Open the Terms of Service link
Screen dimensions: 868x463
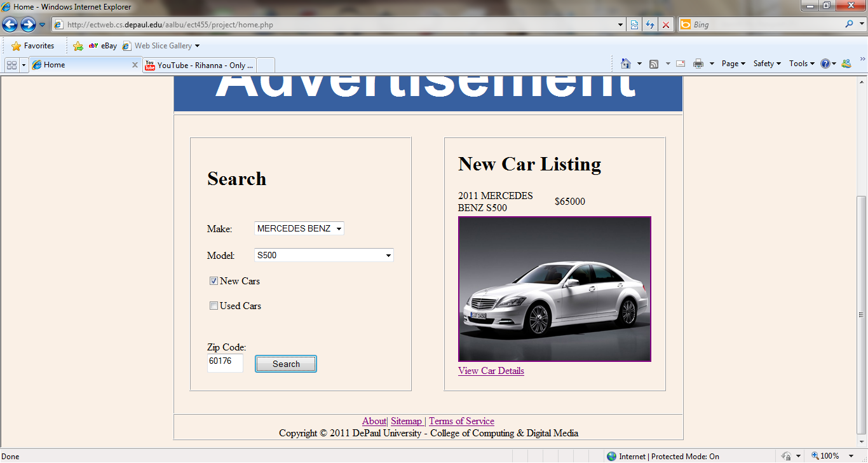click(461, 421)
